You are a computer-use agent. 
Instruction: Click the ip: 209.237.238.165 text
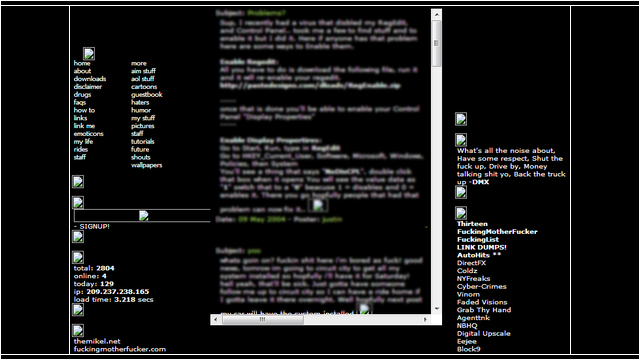point(111,291)
